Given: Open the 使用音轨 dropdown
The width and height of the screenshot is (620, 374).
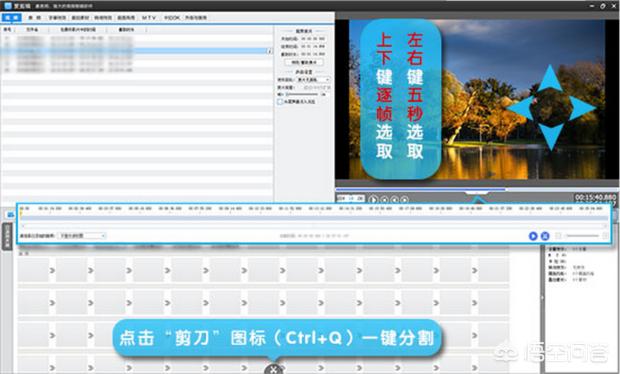Looking at the screenshot, I should pos(313,79).
